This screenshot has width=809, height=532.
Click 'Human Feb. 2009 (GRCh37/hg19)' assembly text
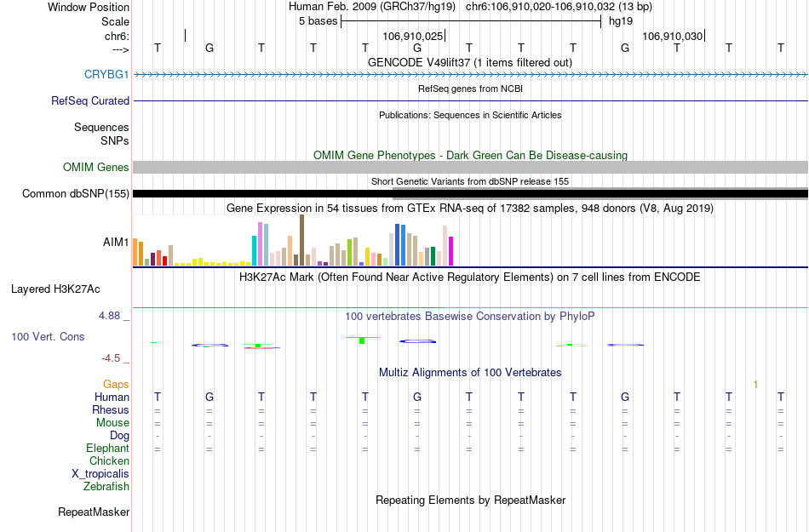[x=372, y=7]
